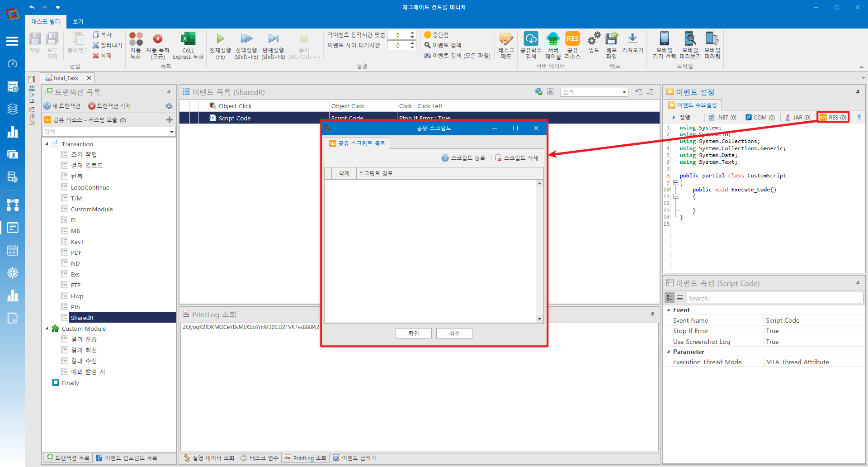Toggle categorized view in event properties
This screenshot has width=868, height=467.
click(x=670, y=298)
